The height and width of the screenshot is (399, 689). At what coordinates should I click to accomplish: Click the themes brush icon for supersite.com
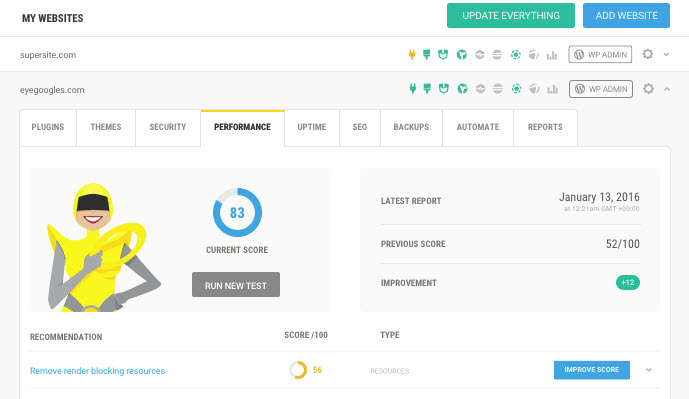[x=426, y=54]
